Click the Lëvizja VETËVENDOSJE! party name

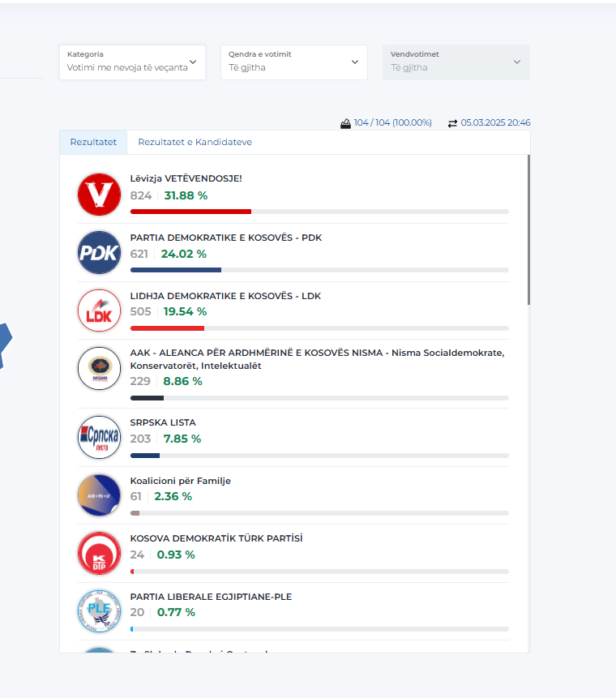186,178
